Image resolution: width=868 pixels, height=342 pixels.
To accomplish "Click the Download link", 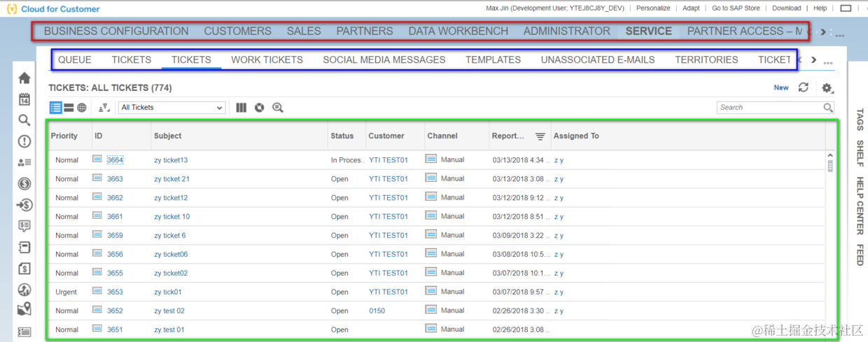I will coord(787,8).
